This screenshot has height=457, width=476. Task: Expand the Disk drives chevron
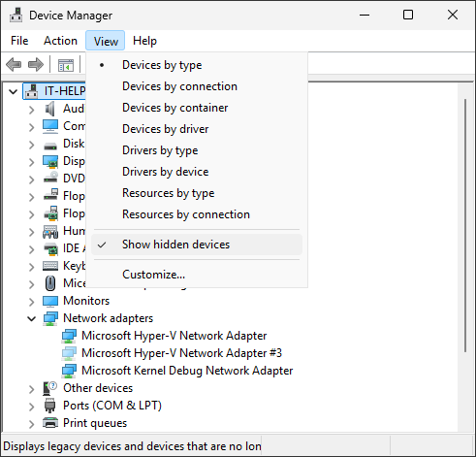(x=31, y=145)
